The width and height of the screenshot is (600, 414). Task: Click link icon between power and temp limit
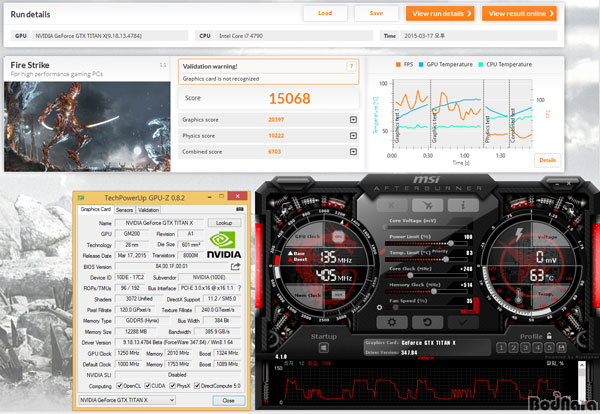[382, 251]
